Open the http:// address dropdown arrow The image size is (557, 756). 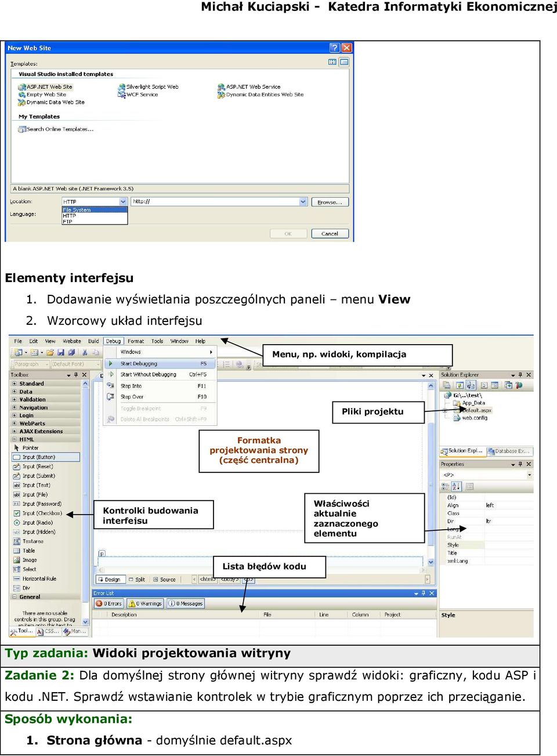pos(303,202)
